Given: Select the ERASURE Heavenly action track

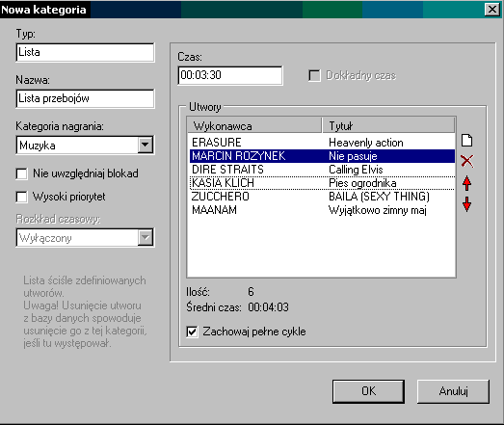Looking at the screenshot, I should click(322, 143).
